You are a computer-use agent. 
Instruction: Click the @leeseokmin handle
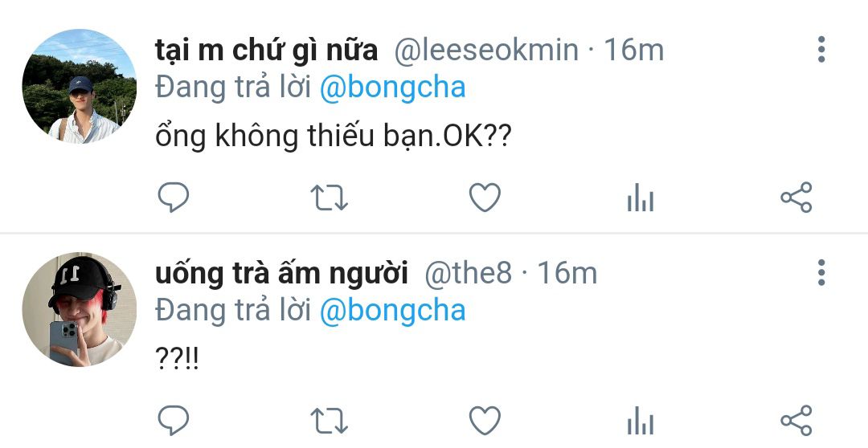pyautogui.click(x=486, y=51)
